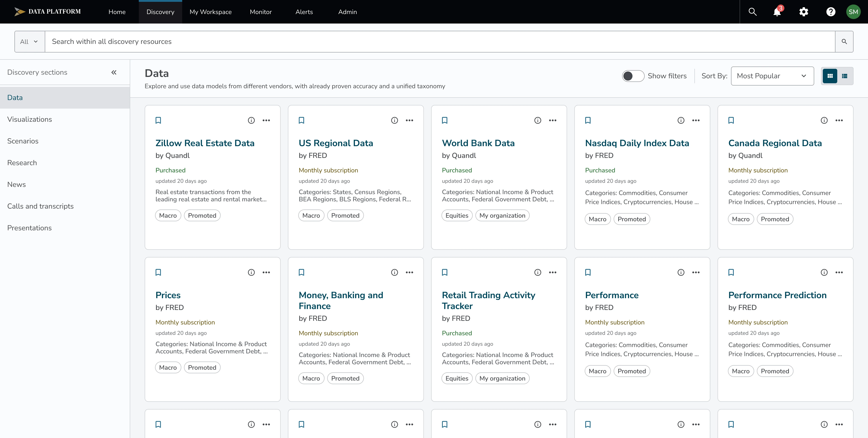Open more options on World Bank Data card
The width and height of the screenshot is (868, 438).
pos(552,120)
